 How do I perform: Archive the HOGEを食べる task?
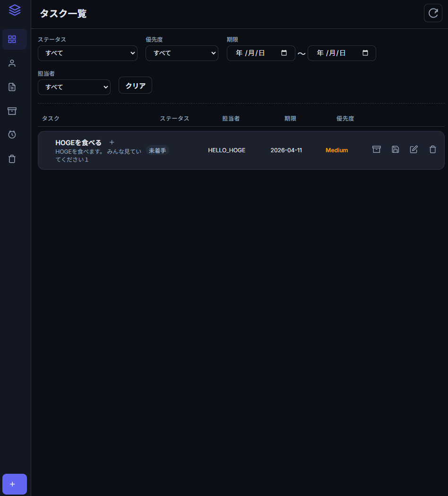[376, 149]
